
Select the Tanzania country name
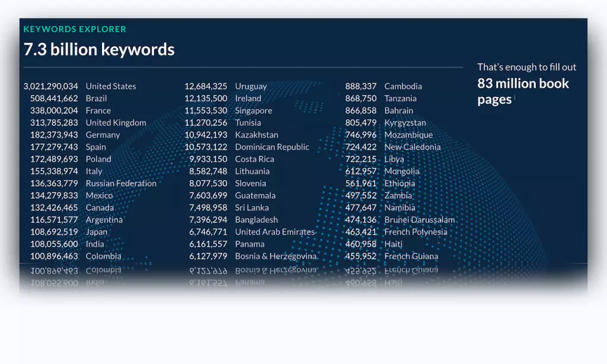pos(400,98)
